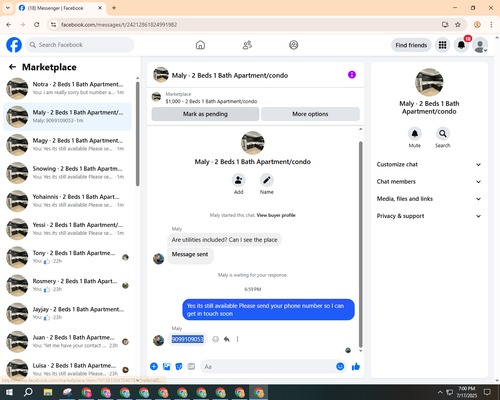Click the Add people icon
This screenshot has height=400, width=500.
(239, 180)
